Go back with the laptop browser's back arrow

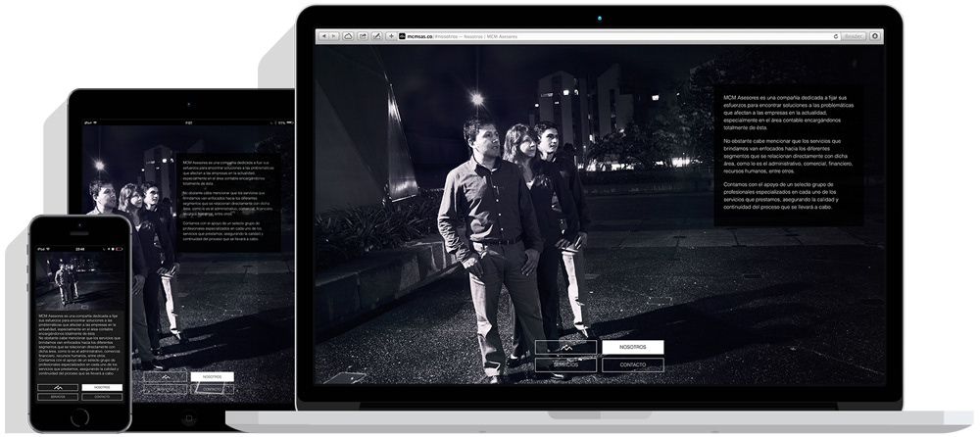pyautogui.click(x=324, y=36)
